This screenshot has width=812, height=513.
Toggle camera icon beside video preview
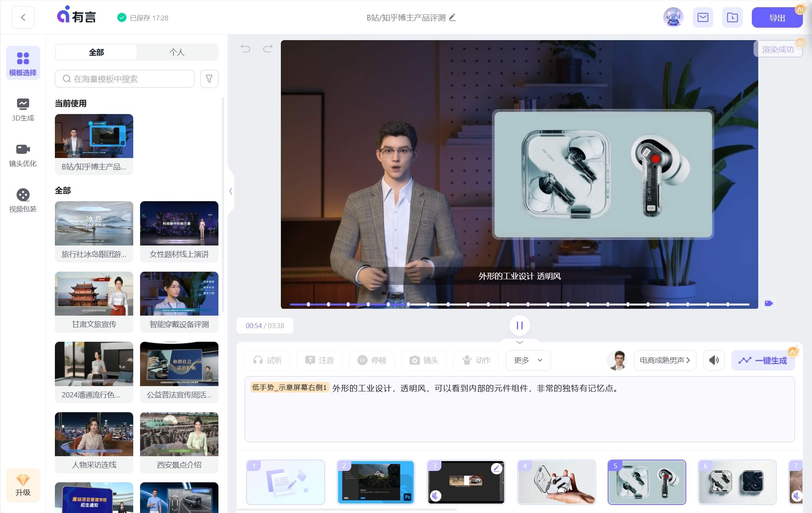(x=768, y=303)
